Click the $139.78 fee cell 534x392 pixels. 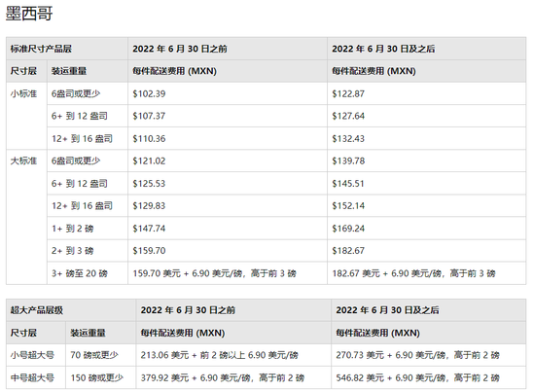[427, 160]
